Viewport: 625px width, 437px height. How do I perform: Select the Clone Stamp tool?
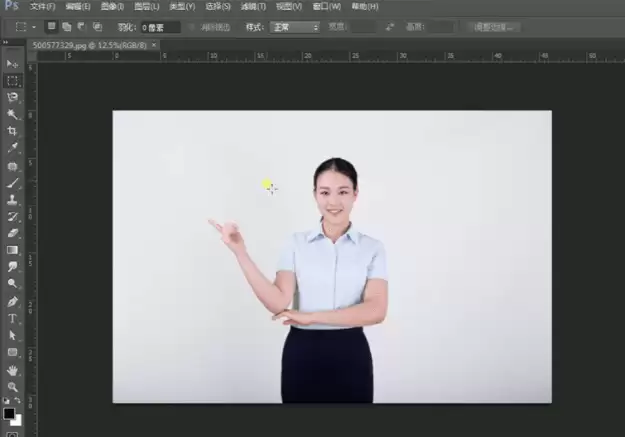coord(12,200)
